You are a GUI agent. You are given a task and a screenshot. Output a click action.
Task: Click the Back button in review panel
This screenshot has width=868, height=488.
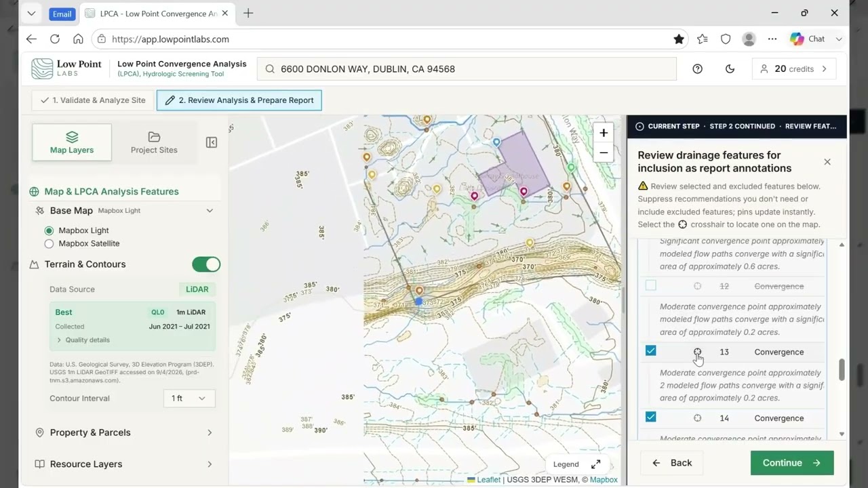[x=672, y=463]
